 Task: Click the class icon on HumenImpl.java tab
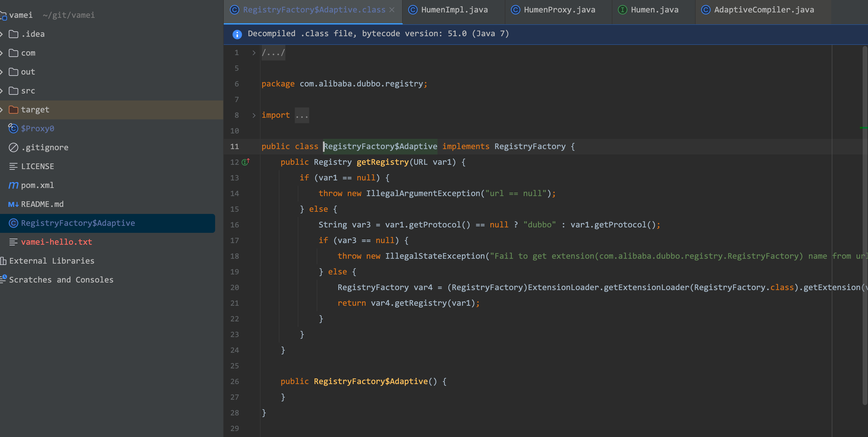click(x=413, y=10)
